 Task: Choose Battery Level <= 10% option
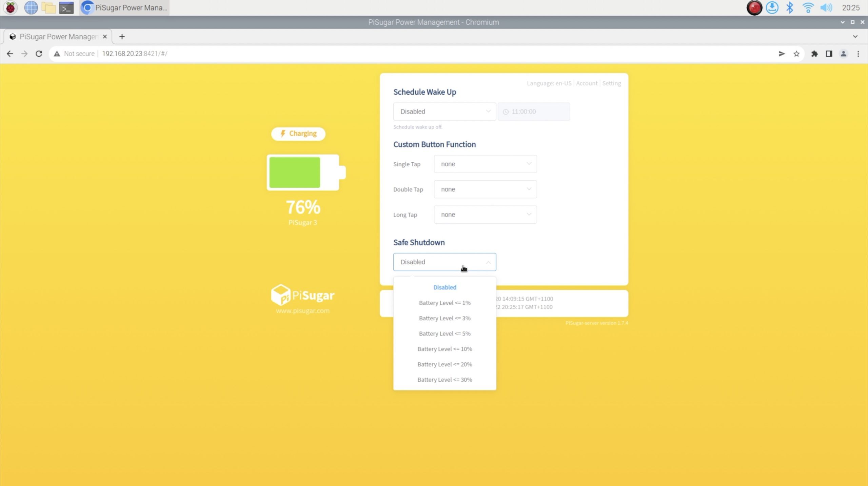point(445,349)
